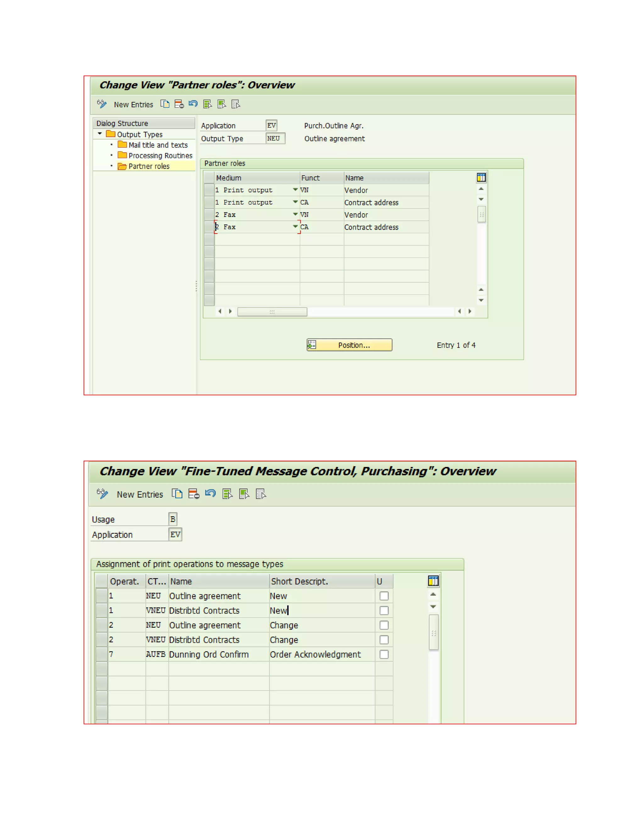Screen dimensions: 644x833
Task: Click page down arrow at top of Partner roles scrollbar
Action: [x=481, y=199]
